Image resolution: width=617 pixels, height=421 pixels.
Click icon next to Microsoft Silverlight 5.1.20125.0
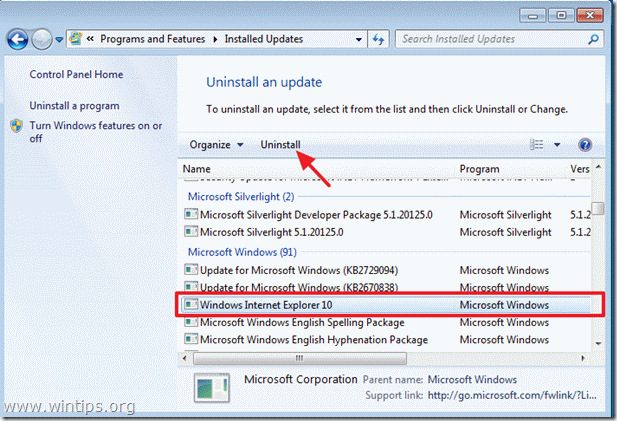pos(191,231)
